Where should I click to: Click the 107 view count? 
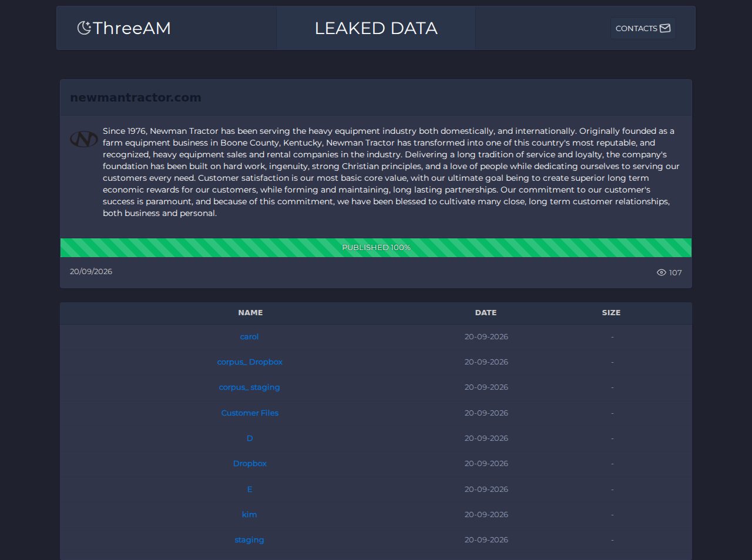(676, 272)
